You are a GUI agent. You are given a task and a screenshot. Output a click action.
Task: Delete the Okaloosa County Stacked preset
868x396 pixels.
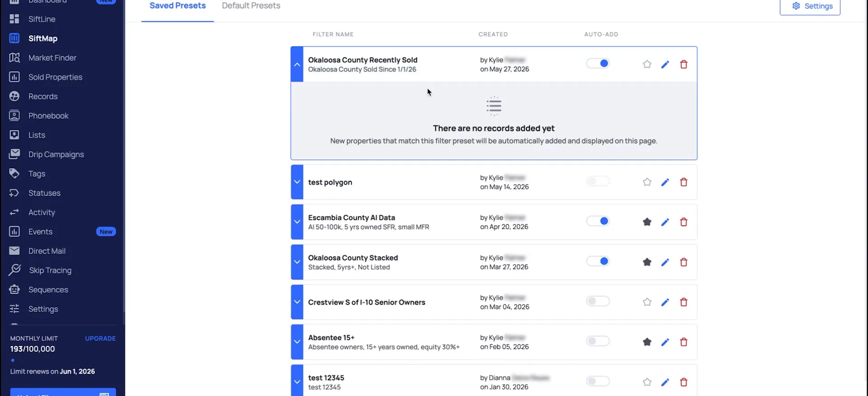tap(684, 262)
